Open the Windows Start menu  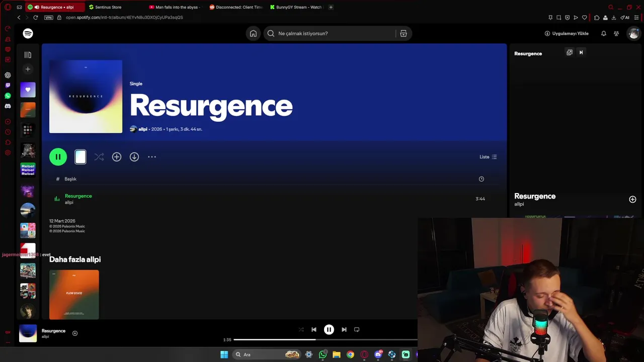click(224, 354)
